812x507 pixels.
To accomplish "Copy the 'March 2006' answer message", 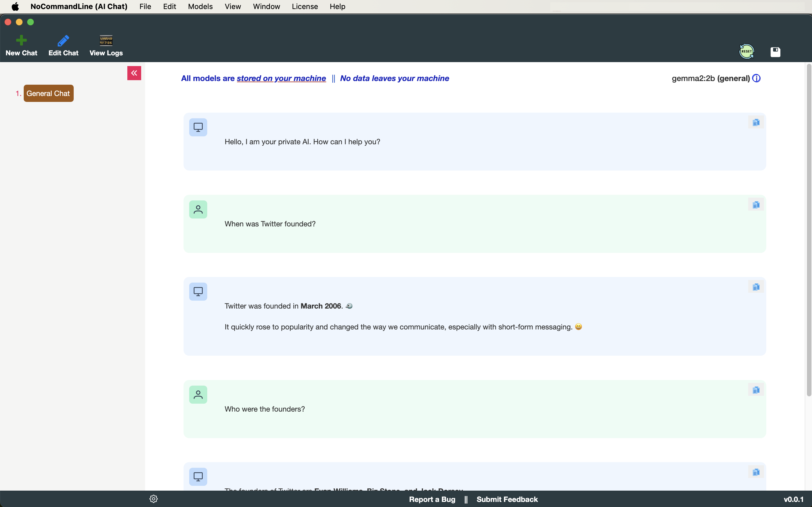I will (x=756, y=287).
